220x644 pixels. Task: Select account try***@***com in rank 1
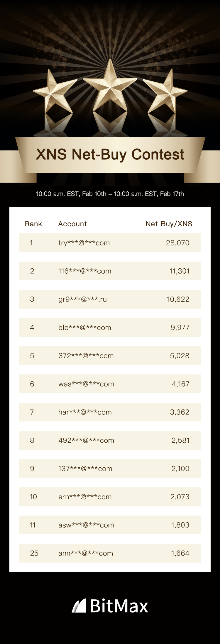click(x=84, y=243)
